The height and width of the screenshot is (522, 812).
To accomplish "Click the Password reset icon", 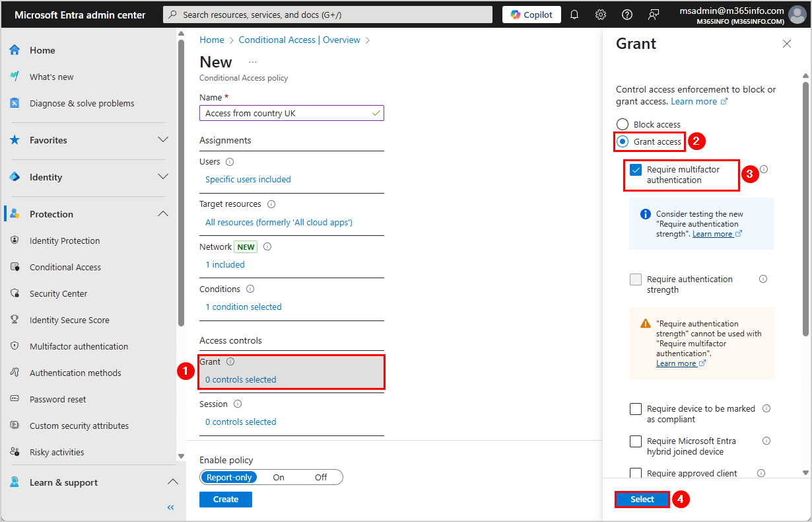I will [15, 399].
